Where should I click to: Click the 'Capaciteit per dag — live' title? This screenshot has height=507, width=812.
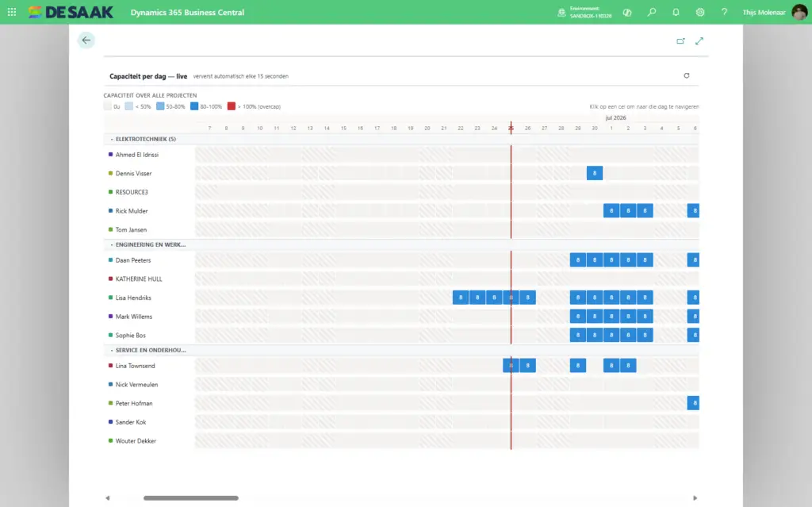click(148, 76)
